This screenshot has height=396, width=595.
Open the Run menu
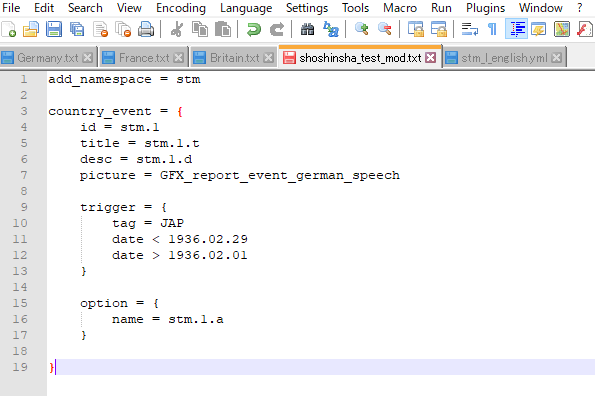pos(441,8)
